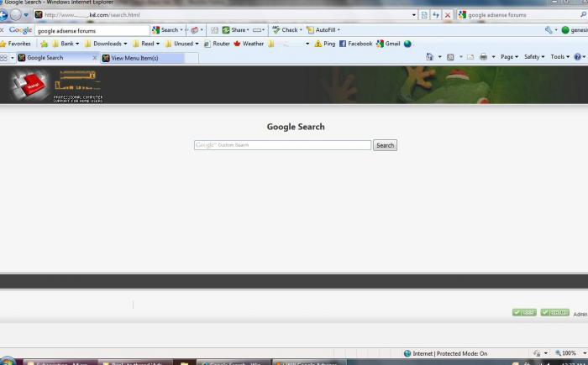Screen dimensions: 588x365
Task: Open the Quick Tabs grid icon
Action: point(3,58)
